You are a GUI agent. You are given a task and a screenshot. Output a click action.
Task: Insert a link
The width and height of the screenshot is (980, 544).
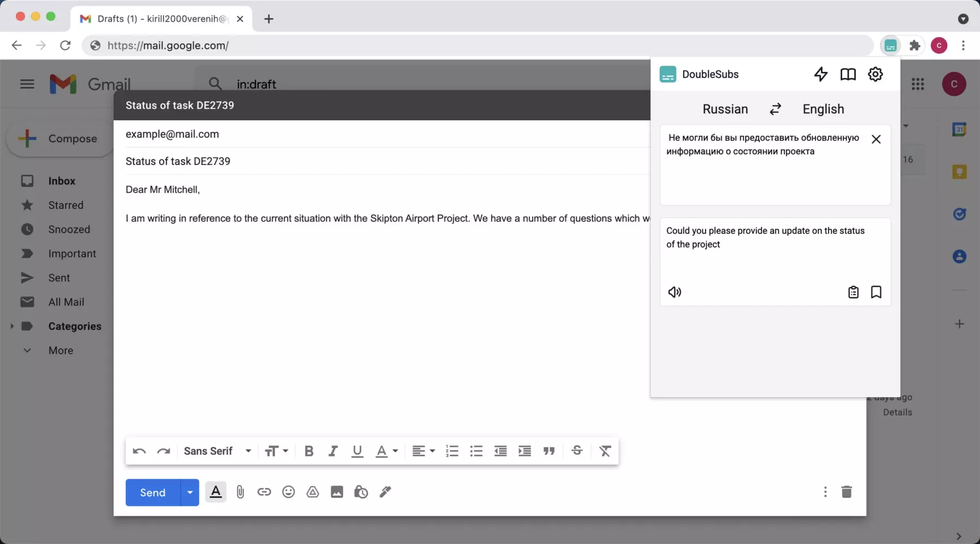coord(264,492)
